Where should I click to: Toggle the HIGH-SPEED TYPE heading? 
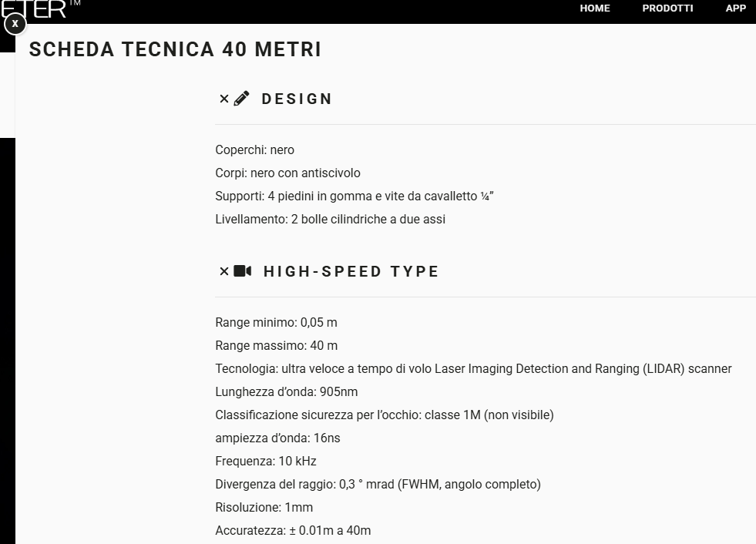click(x=351, y=271)
